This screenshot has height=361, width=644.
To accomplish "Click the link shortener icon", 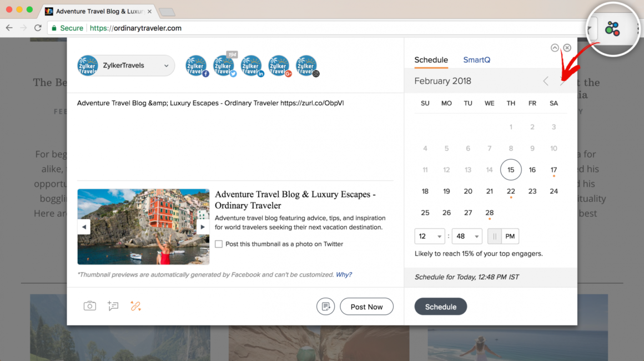I will click(135, 306).
